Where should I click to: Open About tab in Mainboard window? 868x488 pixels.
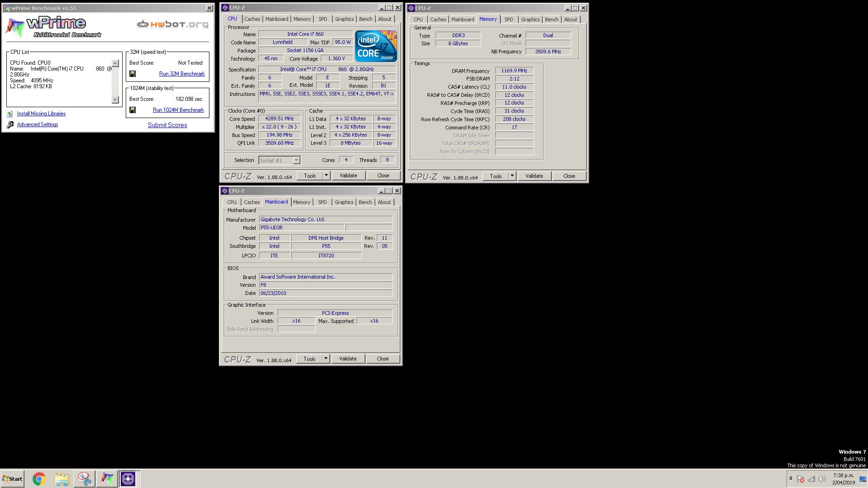(384, 202)
